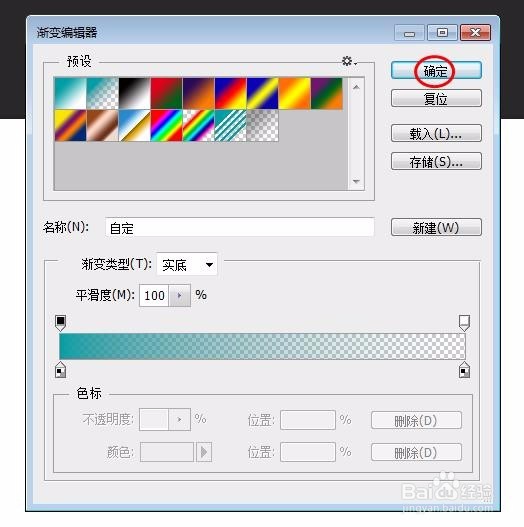
Task: Select the black to white gradient preset
Action: click(x=134, y=93)
